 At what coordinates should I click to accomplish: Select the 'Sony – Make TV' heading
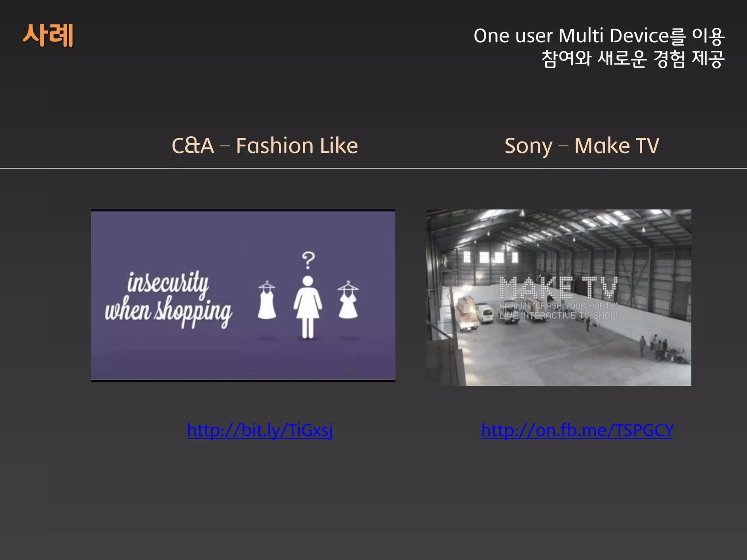[582, 146]
